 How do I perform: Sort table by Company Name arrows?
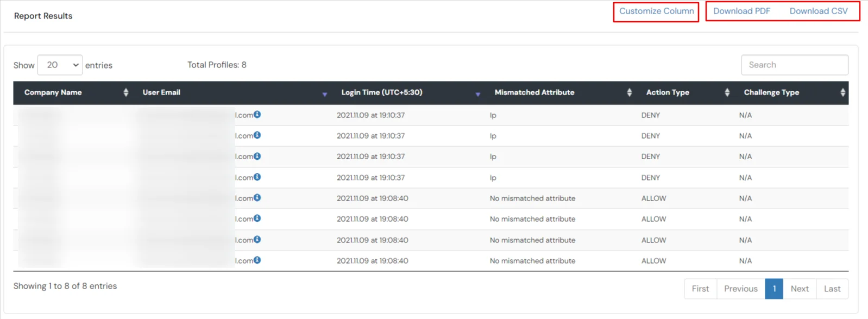pos(126,92)
